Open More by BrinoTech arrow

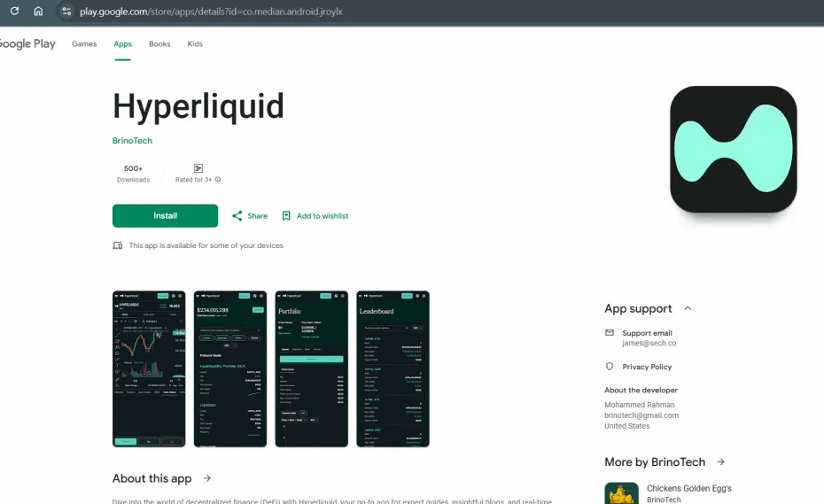(720, 461)
